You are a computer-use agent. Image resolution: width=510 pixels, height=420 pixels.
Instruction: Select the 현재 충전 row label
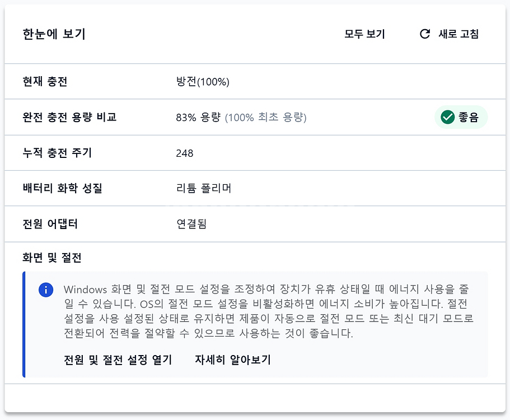tap(45, 82)
